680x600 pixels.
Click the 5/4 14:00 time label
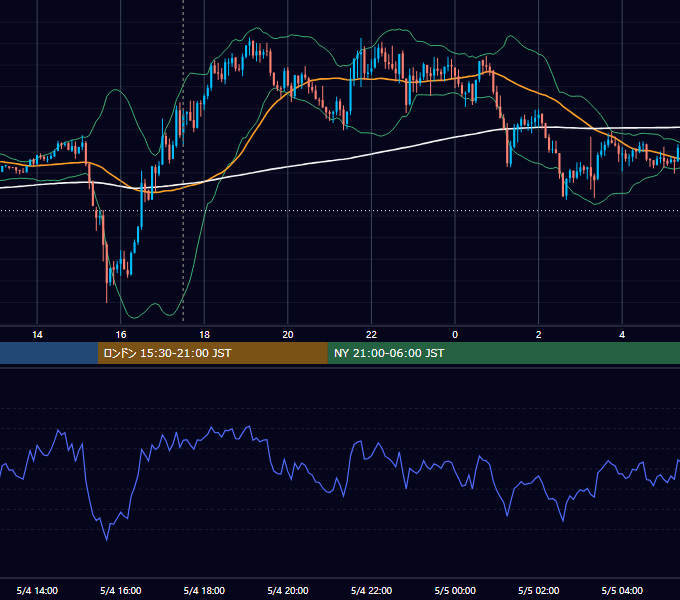[x=37, y=590]
